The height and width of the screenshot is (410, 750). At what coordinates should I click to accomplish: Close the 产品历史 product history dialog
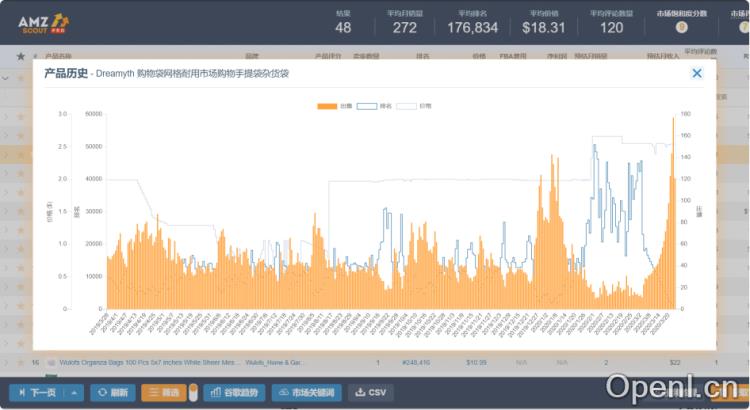pyautogui.click(x=697, y=73)
